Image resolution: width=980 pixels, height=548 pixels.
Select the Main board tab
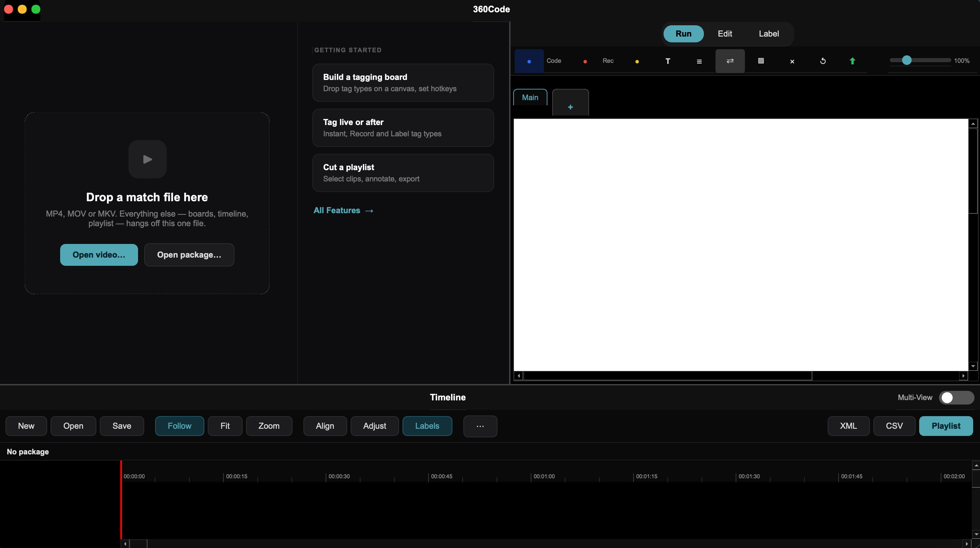(x=530, y=97)
